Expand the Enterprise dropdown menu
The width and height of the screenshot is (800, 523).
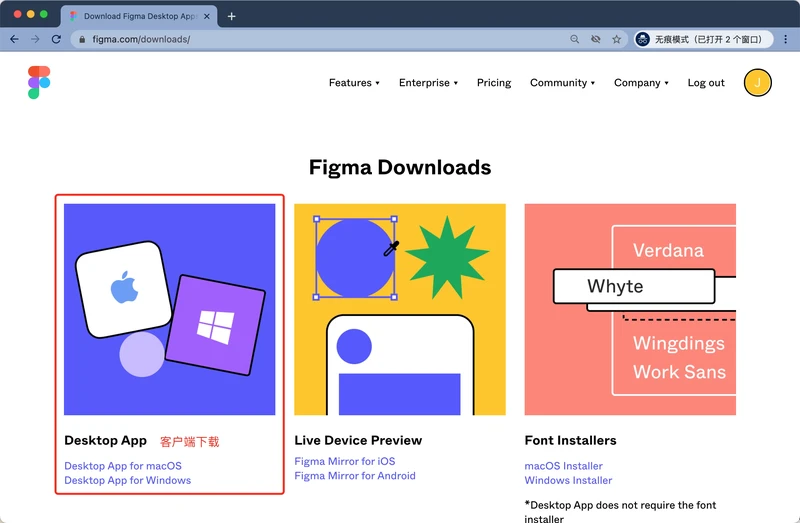[428, 83]
